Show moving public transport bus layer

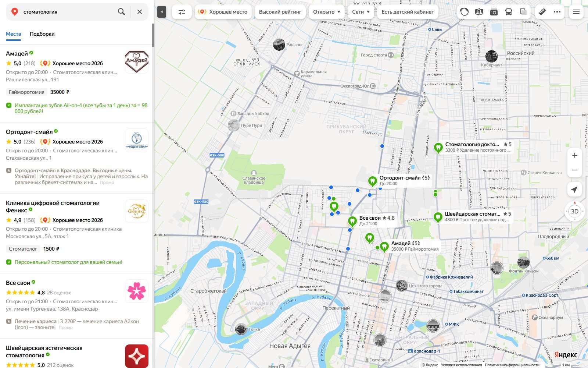[x=509, y=12]
